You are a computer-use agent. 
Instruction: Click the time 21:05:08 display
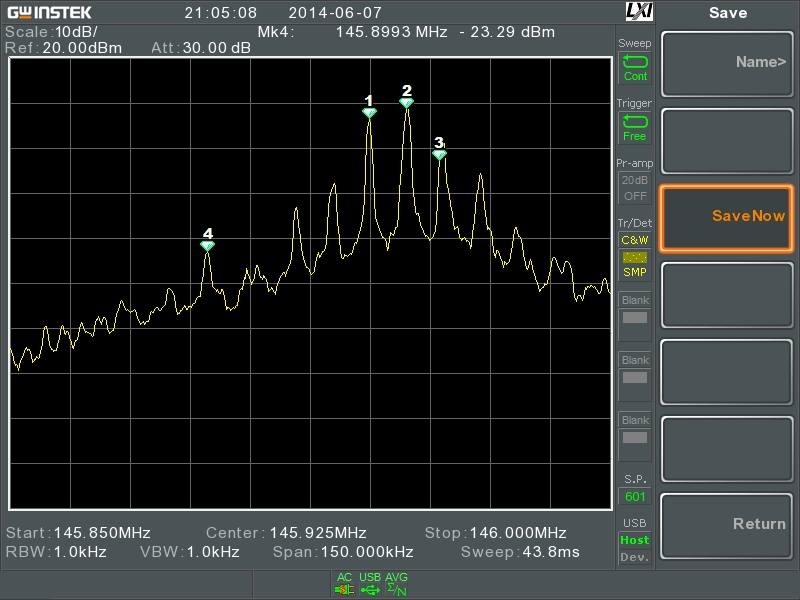point(220,12)
